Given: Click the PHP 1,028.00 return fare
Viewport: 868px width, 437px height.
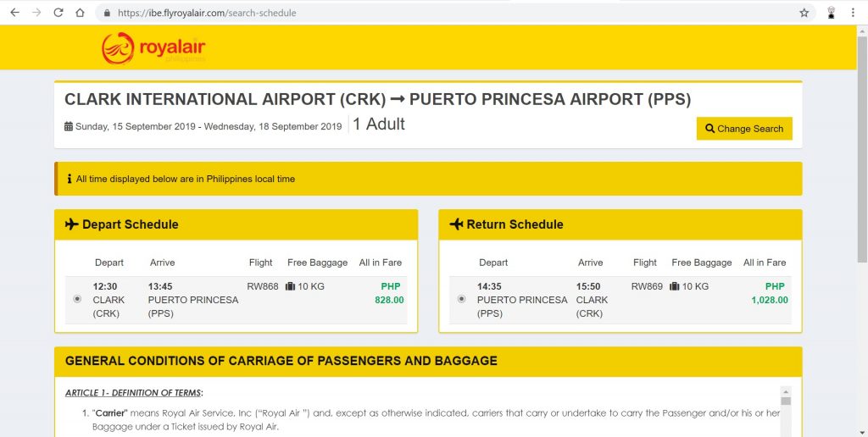Looking at the screenshot, I should click(770, 293).
